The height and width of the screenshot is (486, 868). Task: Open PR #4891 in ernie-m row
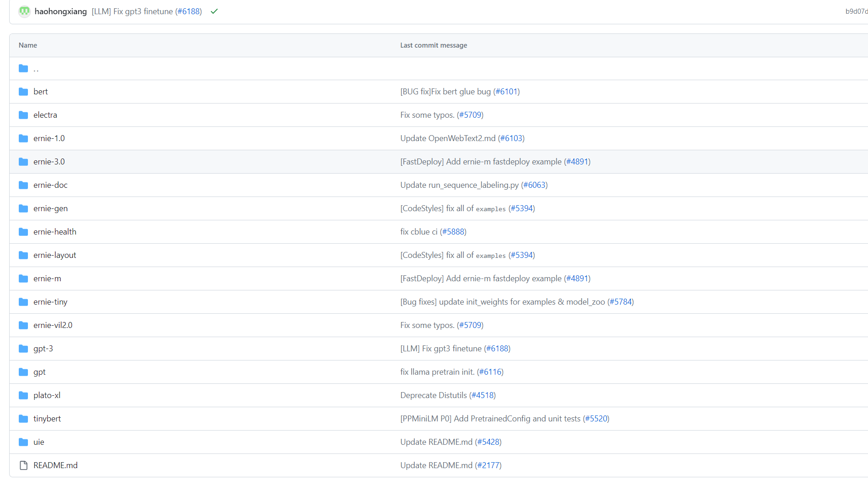[577, 278]
